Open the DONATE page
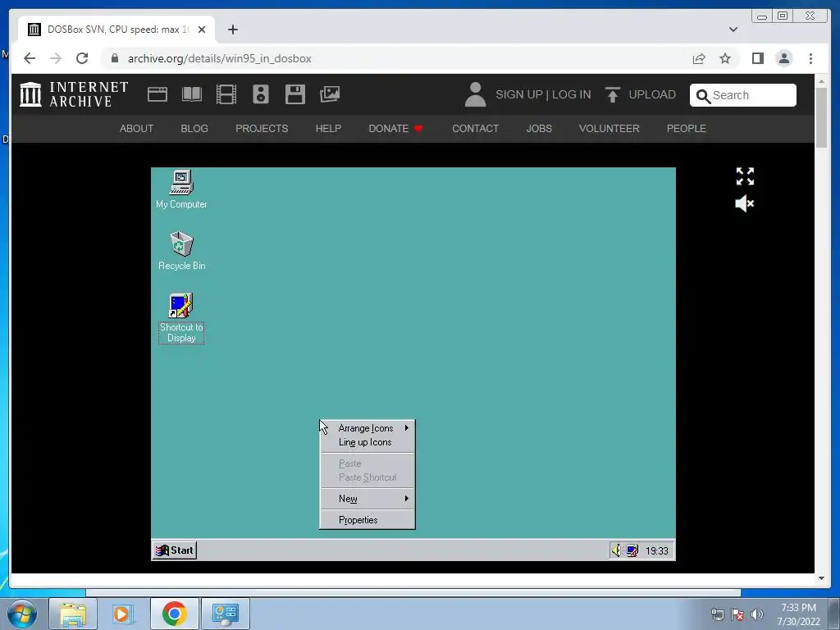 396,129
